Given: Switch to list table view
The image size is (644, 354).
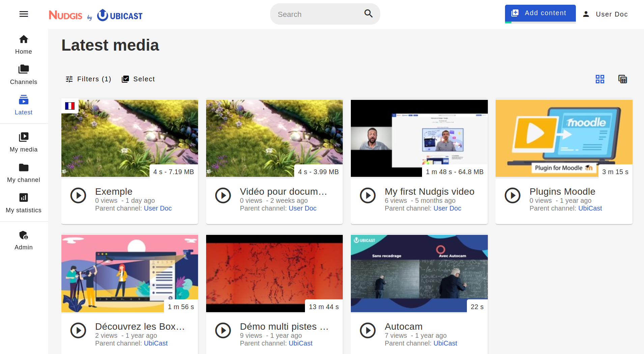Looking at the screenshot, I should [x=622, y=79].
